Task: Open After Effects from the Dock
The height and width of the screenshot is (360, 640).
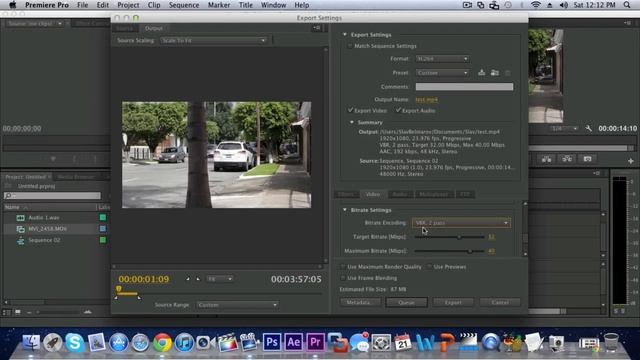Action: (293, 342)
